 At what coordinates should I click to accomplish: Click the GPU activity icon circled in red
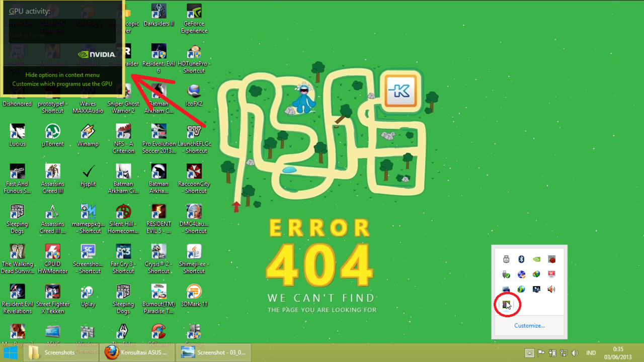506,304
